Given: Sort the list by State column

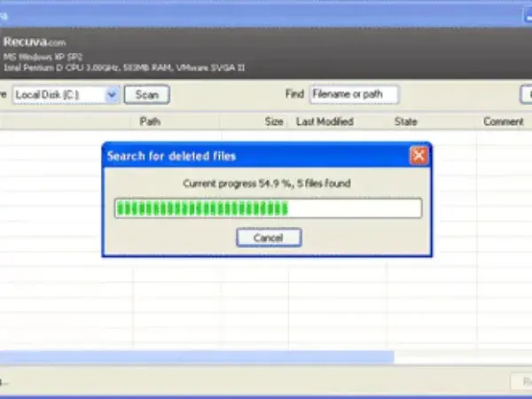Looking at the screenshot, I should (406, 121).
